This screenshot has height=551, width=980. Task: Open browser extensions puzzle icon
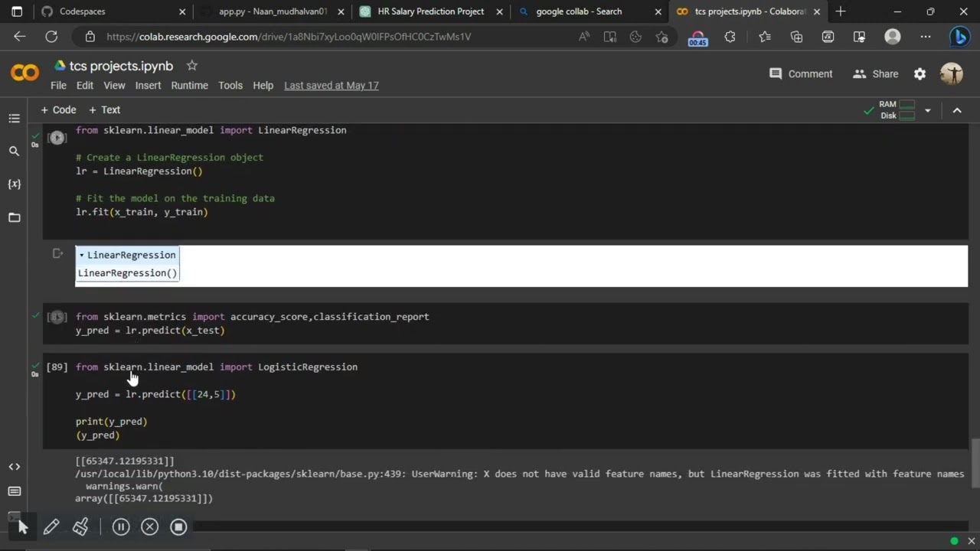(730, 37)
